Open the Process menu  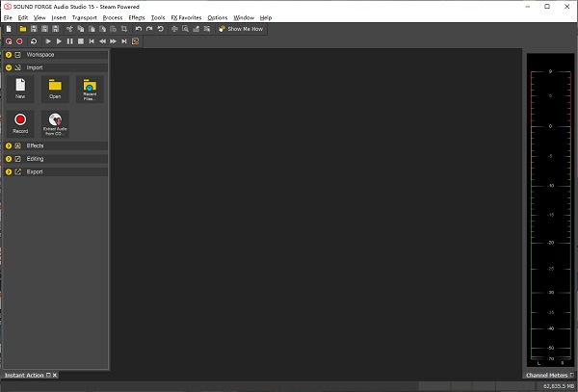[113, 17]
